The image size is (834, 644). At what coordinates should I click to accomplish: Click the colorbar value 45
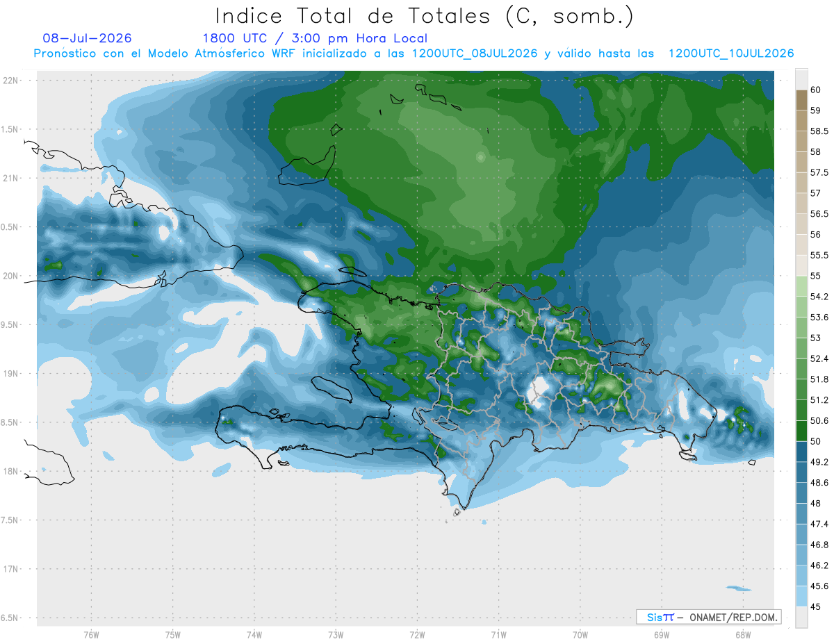815,606
